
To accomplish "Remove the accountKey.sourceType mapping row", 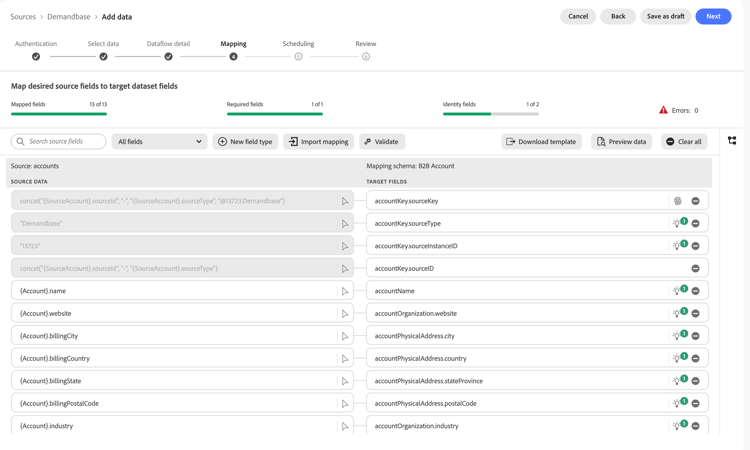I will 695,223.
